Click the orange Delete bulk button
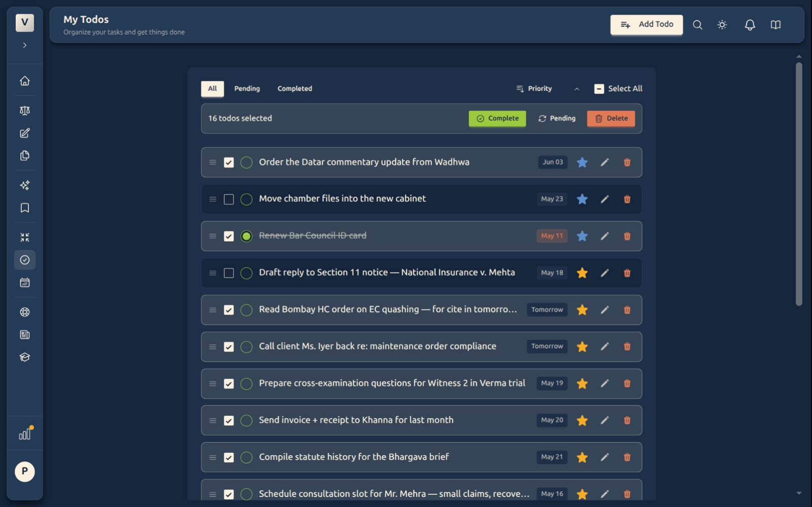The width and height of the screenshot is (812, 507). pos(611,119)
